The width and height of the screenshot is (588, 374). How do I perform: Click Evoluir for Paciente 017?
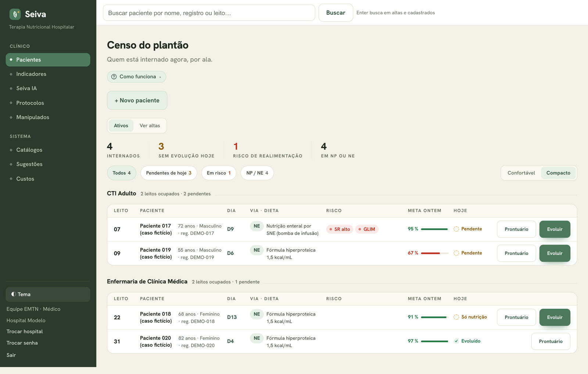[x=555, y=229]
